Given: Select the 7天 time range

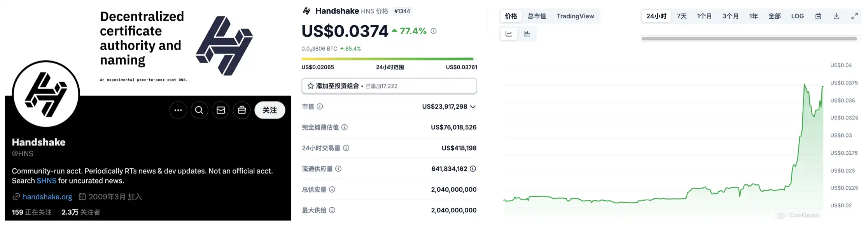Looking at the screenshot, I should tap(682, 16).
